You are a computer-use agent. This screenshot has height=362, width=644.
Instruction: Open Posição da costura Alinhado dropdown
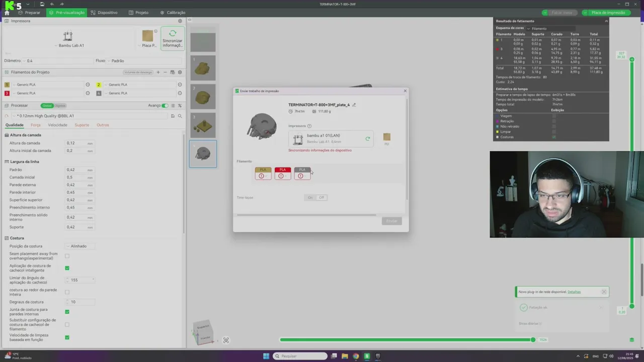pos(80,246)
